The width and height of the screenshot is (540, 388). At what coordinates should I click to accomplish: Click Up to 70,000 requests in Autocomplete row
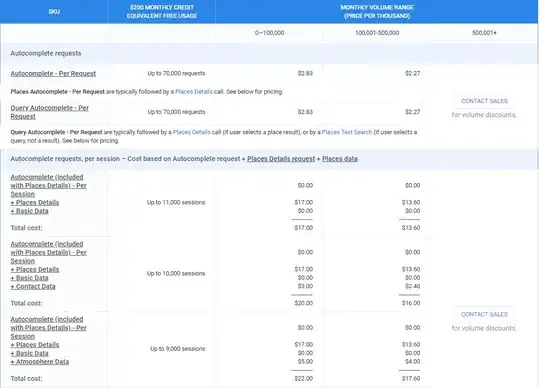click(x=176, y=73)
